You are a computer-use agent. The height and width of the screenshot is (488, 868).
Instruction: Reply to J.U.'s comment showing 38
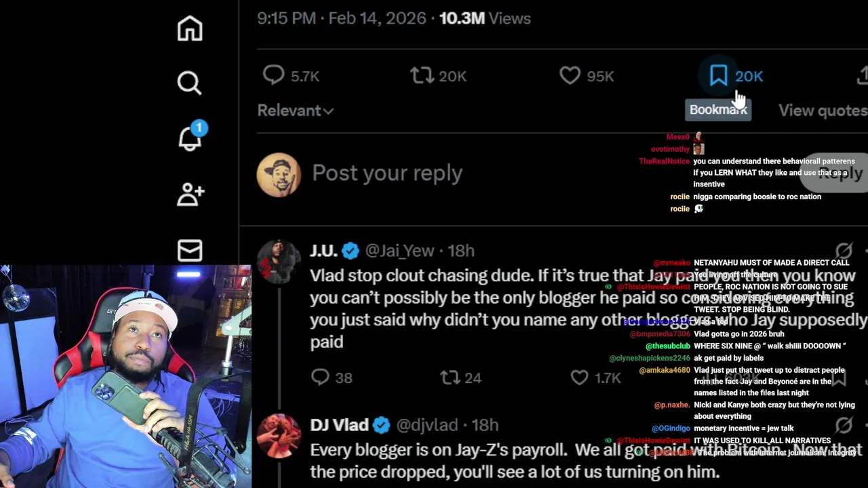pyautogui.click(x=320, y=378)
